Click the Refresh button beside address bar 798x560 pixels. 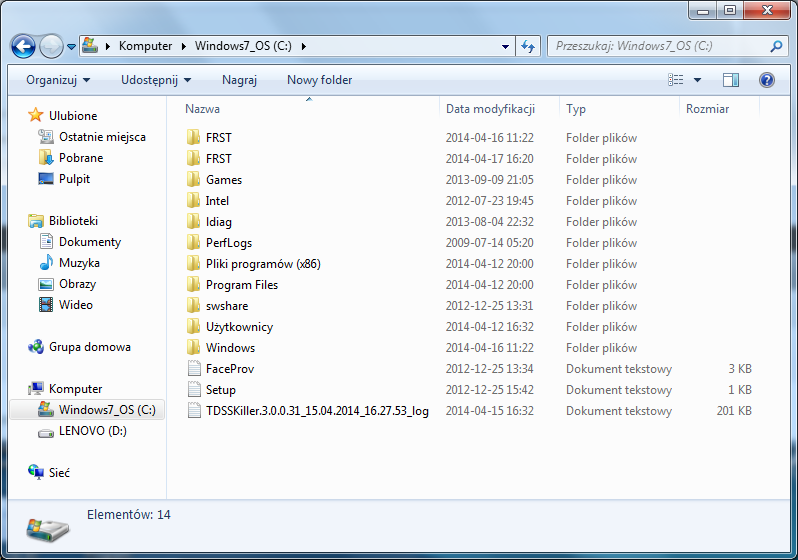coord(528,46)
